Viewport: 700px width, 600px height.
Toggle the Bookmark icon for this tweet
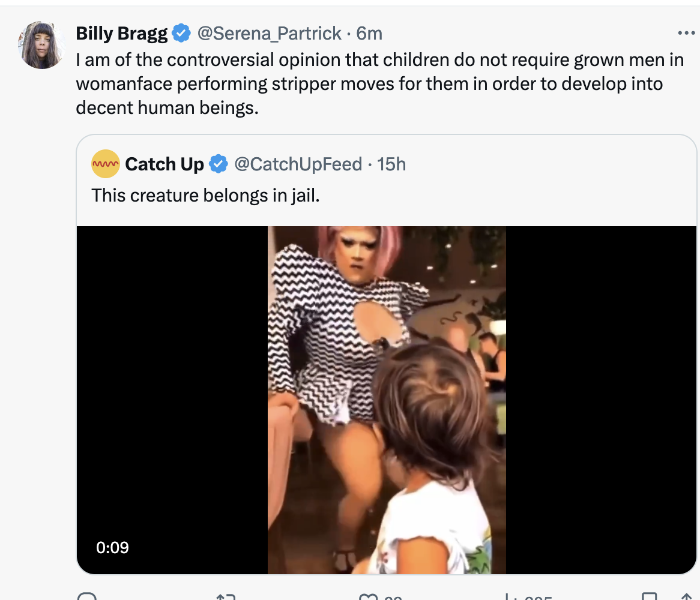pos(650,597)
